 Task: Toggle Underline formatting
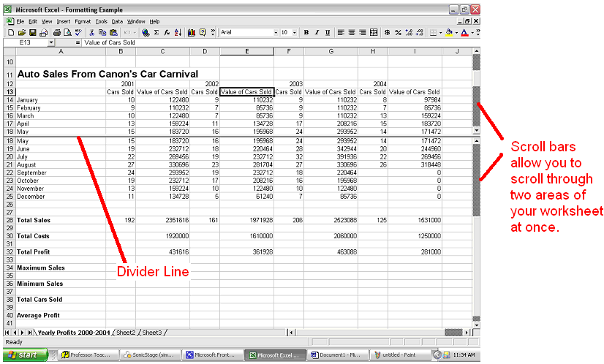point(327,33)
